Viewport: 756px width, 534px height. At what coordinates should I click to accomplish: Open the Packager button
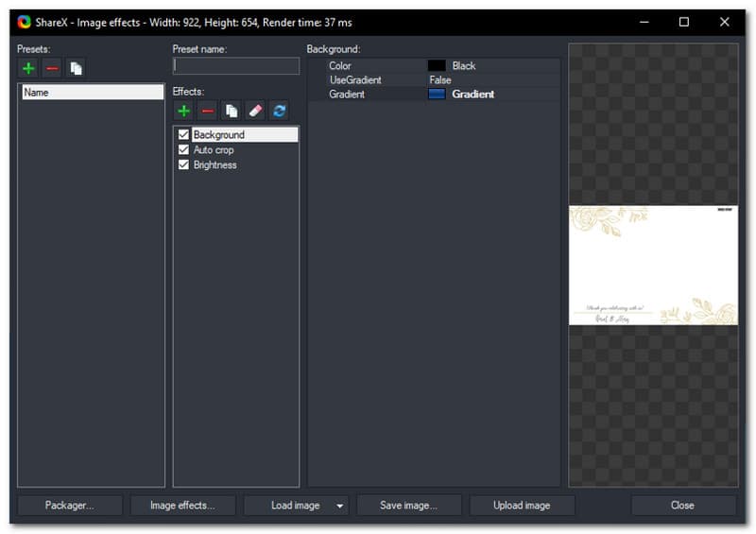point(70,506)
